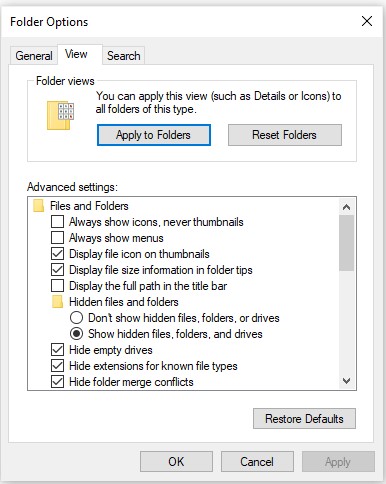Viewport: 386px width, 484px height.
Task: Uncheck Display file icon on thumbnails
Action: [x=57, y=254]
